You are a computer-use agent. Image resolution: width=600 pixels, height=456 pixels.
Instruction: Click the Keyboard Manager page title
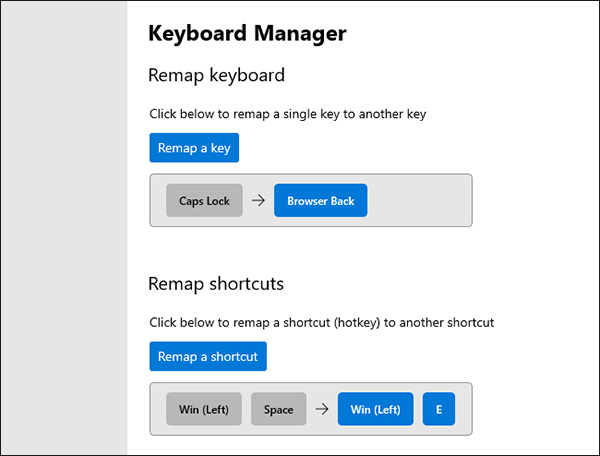click(x=247, y=34)
